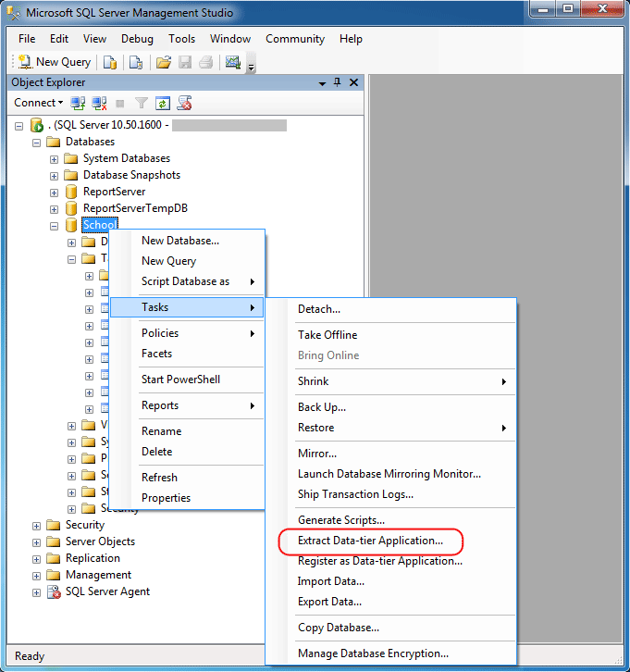Open the Edit menu

(59, 39)
